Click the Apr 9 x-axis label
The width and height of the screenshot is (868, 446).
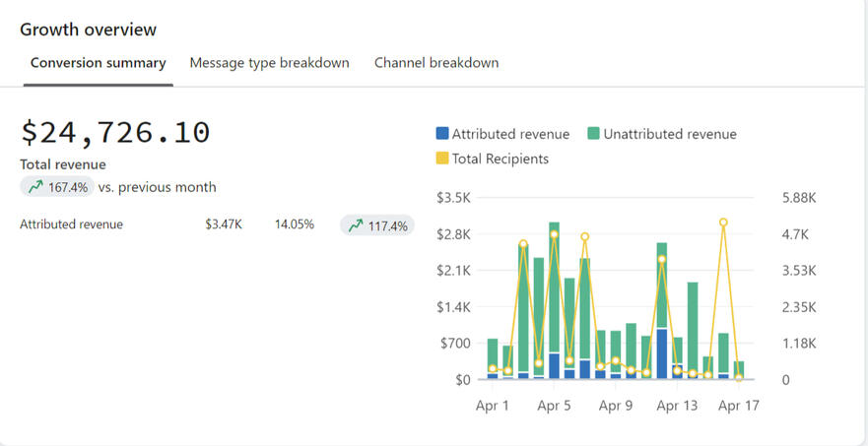tap(615, 406)
